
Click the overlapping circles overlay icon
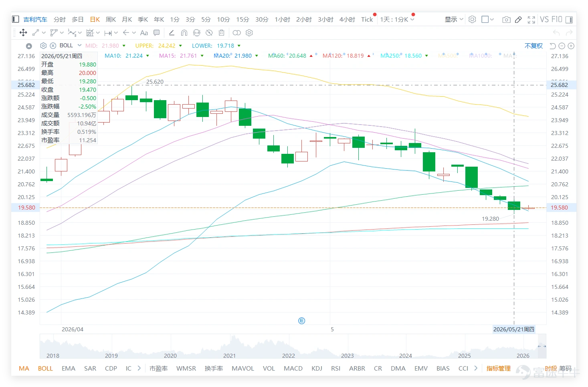click(x=237, y=33)
